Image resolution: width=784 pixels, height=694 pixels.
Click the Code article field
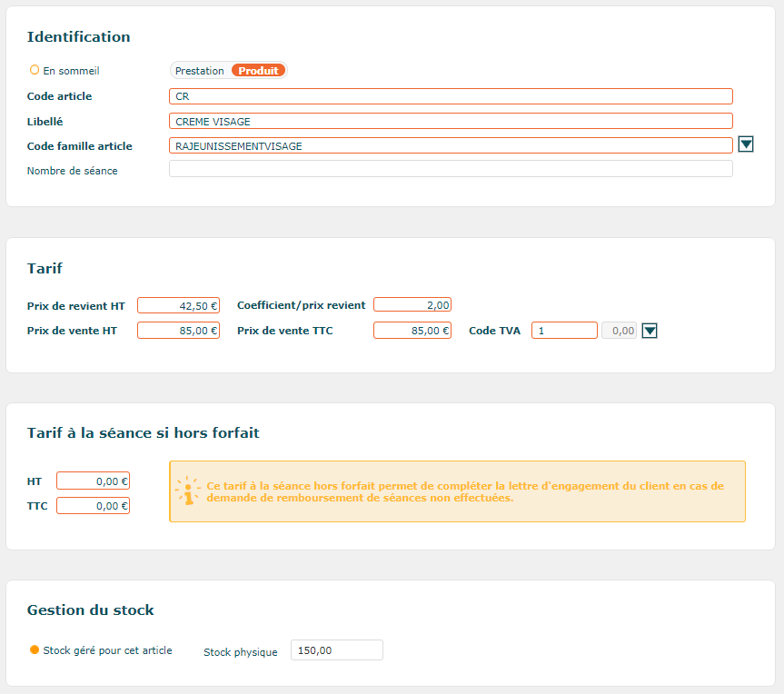pyautogui.click(x=451, y=96)
